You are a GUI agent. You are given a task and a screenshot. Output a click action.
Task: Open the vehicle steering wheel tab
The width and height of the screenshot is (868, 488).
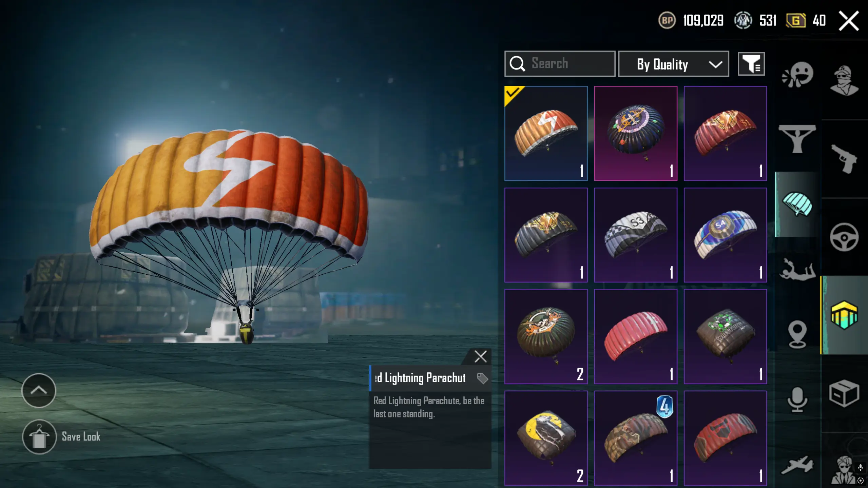[844, 237]
